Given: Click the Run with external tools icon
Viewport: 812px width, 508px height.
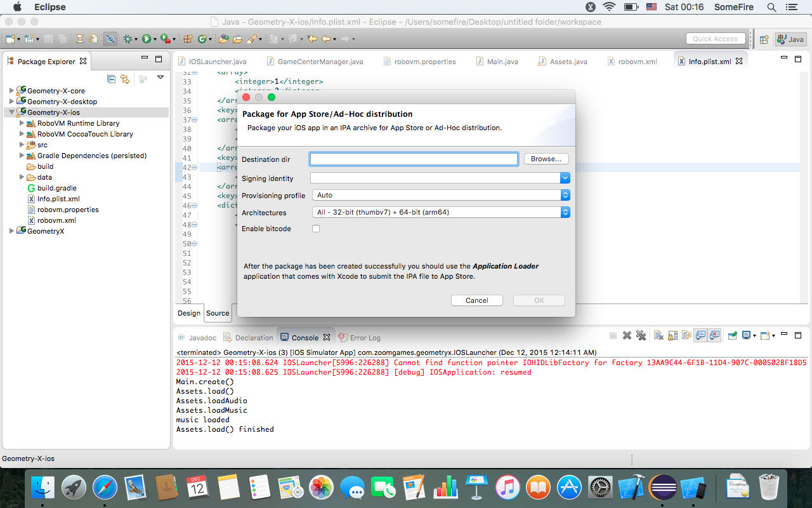Looking at the screenshot, I should [165, 39].
